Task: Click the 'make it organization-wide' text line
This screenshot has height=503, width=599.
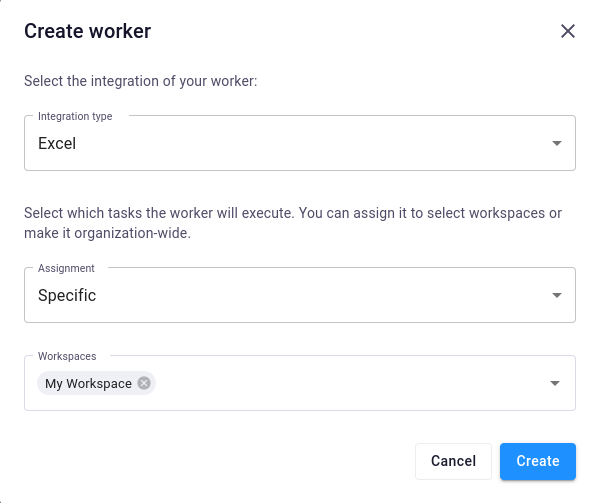Action: (x=107, y=233)
